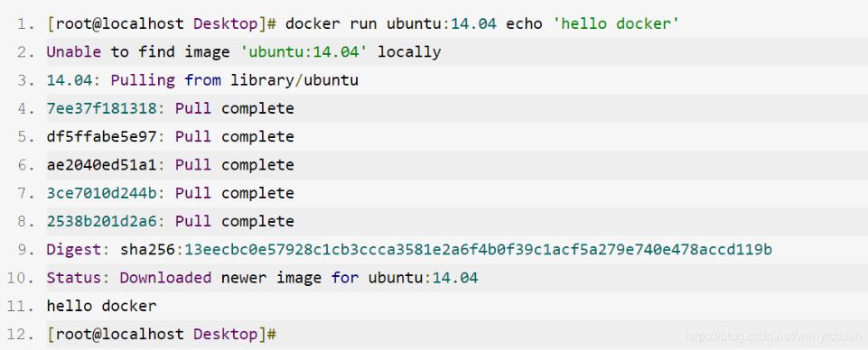Click the final root@localhost Desktop prompt
Screen dimensions: 868x350
click(161, 334)
